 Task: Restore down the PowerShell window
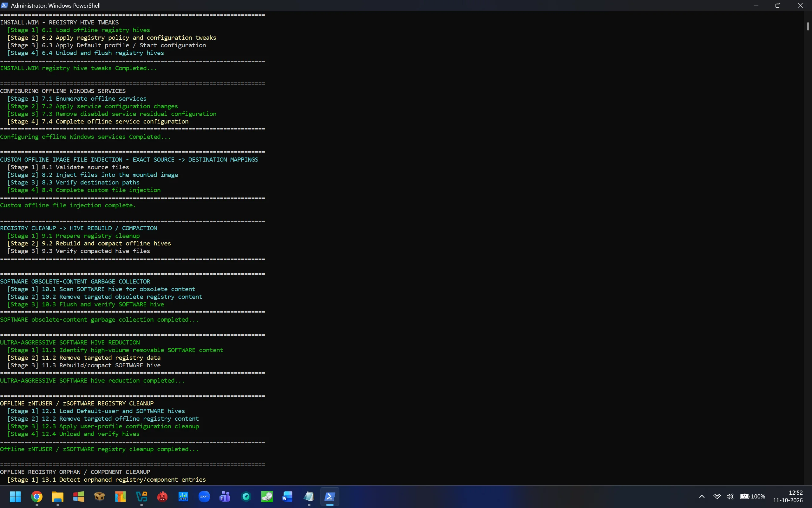[778, 5]
